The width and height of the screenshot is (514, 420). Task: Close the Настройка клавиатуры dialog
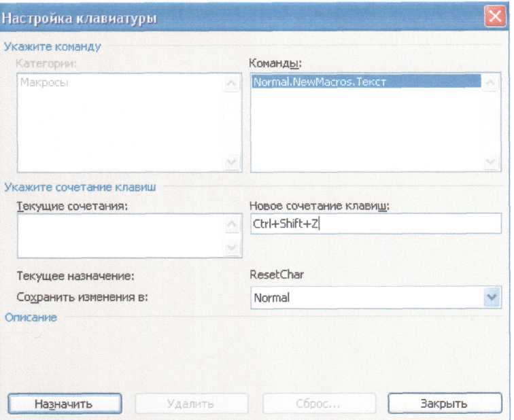495,16
